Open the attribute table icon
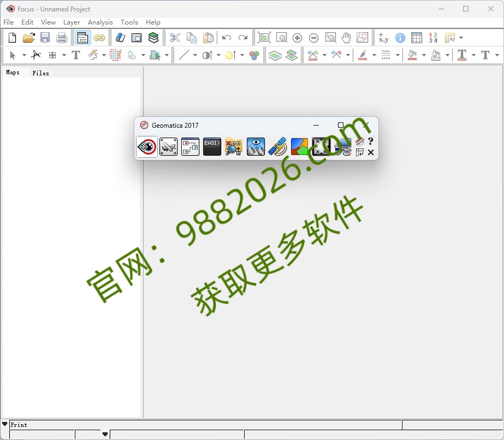The height and width of the screenshot is (440, 504). pos(417,38)
